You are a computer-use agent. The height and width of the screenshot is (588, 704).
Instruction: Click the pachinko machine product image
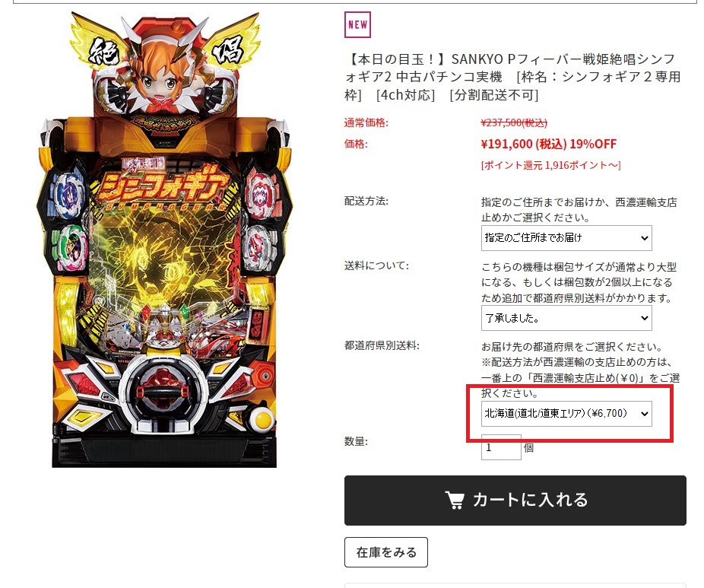tap(164, 240)
